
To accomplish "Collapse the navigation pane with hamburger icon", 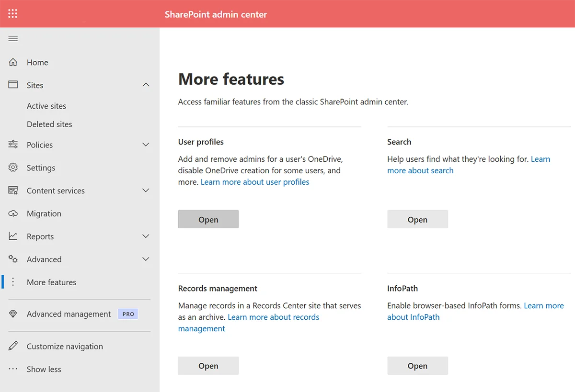I will [13, 38].
